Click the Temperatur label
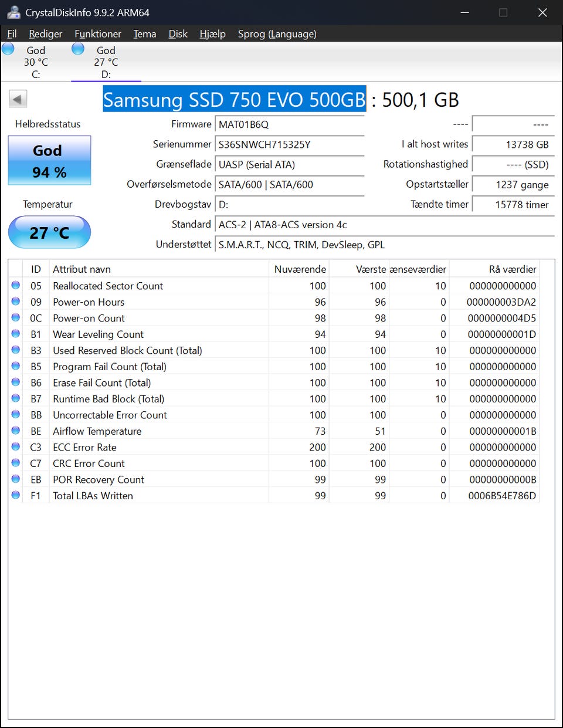 48,204
